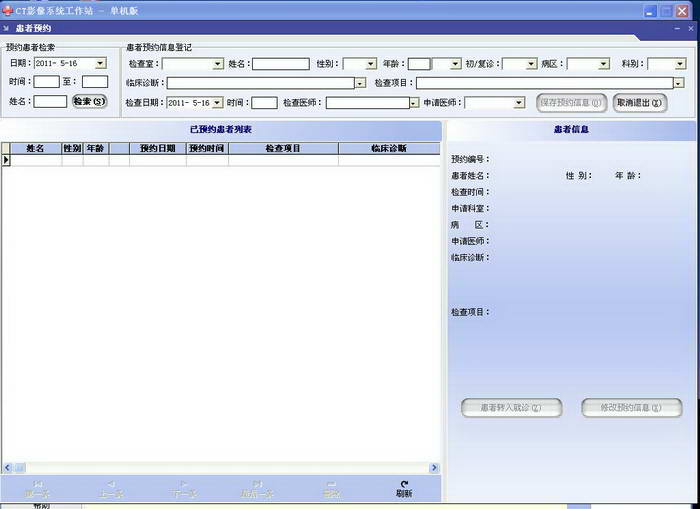Minimize the 患者预约 inner panel

tap(677, 28)
